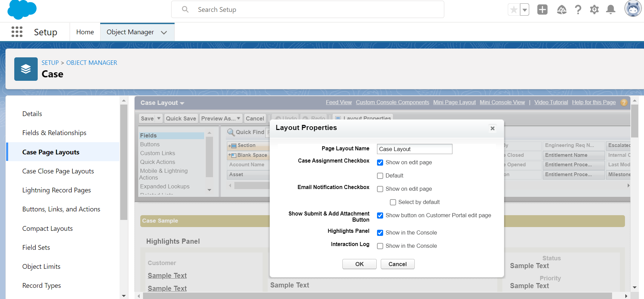Click the Entitlement Name palette field

(x=573, y=155)
